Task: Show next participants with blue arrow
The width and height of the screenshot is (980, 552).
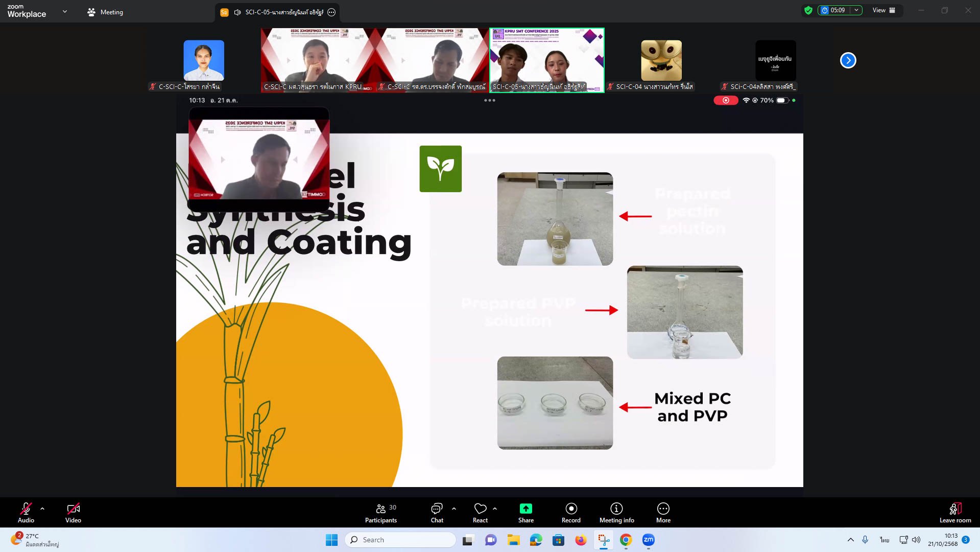Action: coord(848,60)
